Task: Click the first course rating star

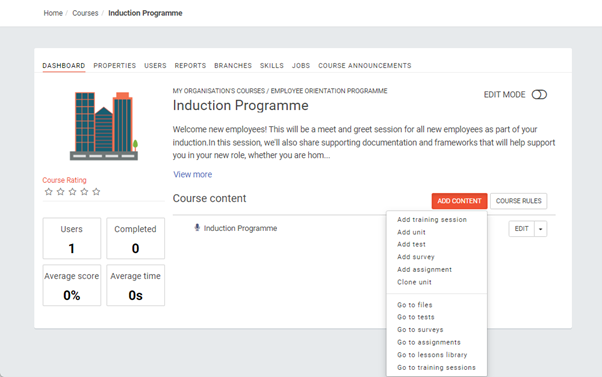Action: click(x=48, y=192)
